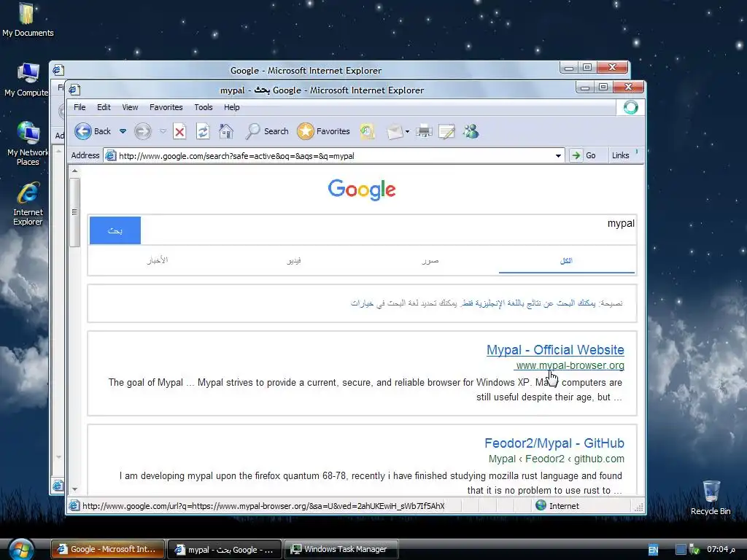This screenshot has width=747, height=560.
Task: Click the vertical scrollbar thumb
Action: click(75, 212)
